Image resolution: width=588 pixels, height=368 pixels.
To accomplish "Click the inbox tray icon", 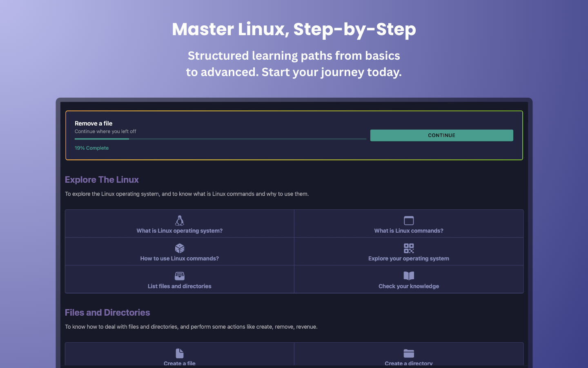I will pos(180,276).
